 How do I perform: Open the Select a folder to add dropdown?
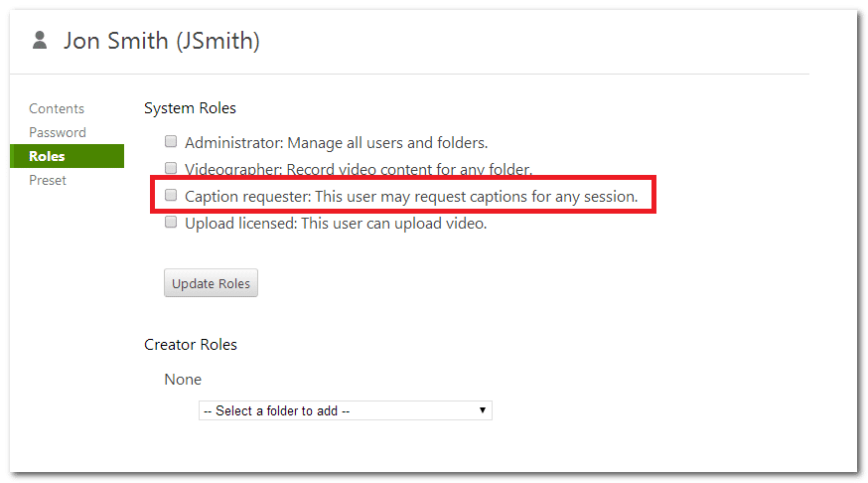click(x=346, y=410)
